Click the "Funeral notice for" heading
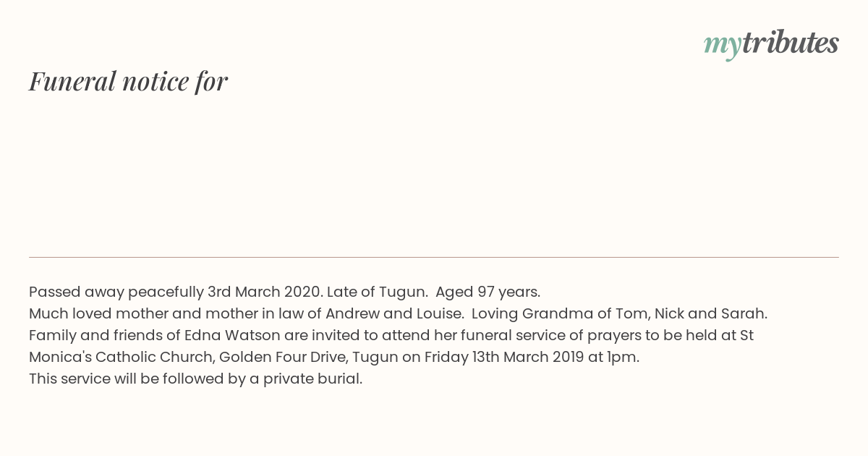Image resolution: width=868 pixels, height=456 pixels. tap(128, 81)
